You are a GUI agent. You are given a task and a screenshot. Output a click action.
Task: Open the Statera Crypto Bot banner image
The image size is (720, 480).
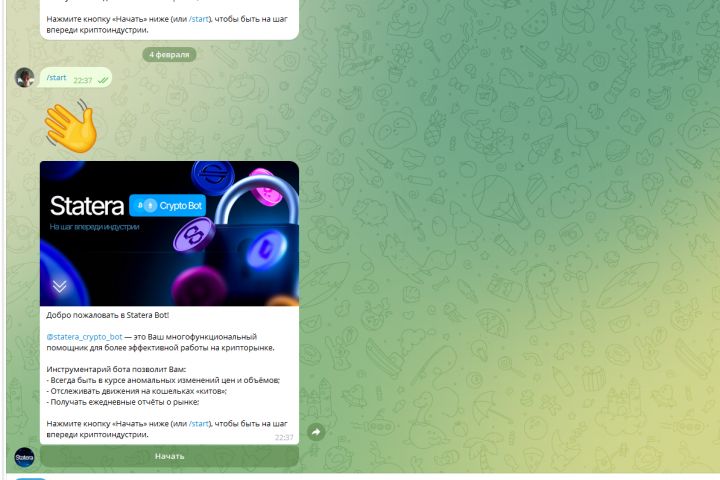pos(169,233)
